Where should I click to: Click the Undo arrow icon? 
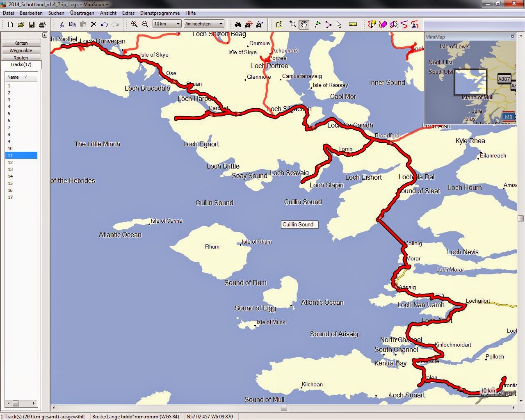pos(104,25)
